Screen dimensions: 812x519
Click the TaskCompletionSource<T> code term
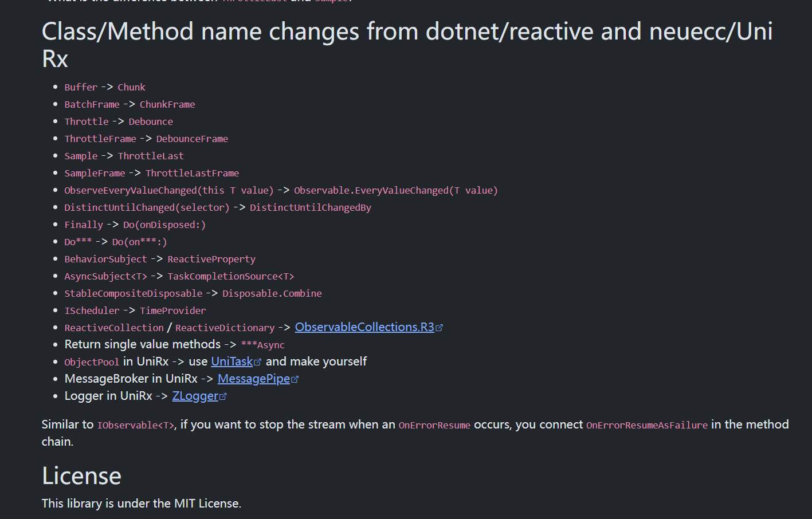230,276
